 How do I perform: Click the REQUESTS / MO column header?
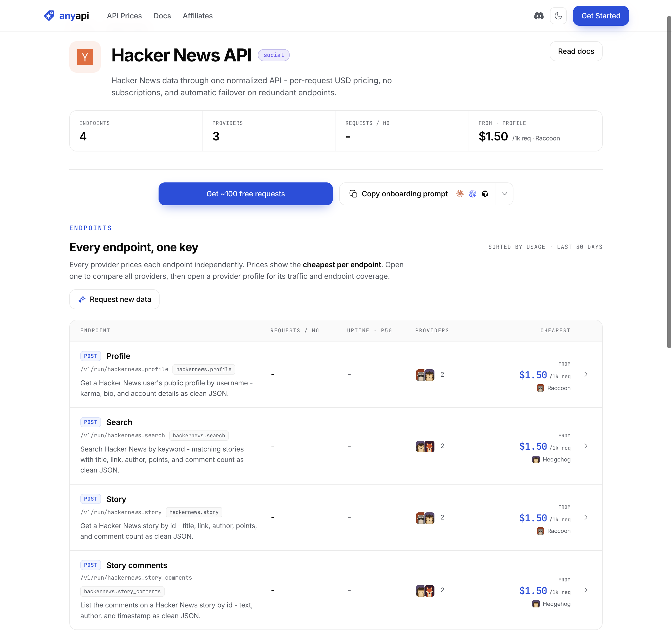pyautogui.click(x=295, y=330)
